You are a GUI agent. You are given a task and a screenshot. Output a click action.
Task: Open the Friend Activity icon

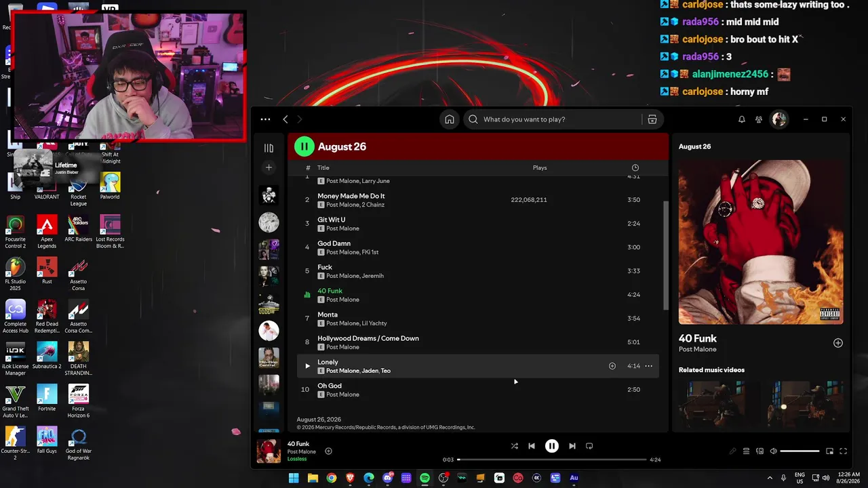(759, 119)
